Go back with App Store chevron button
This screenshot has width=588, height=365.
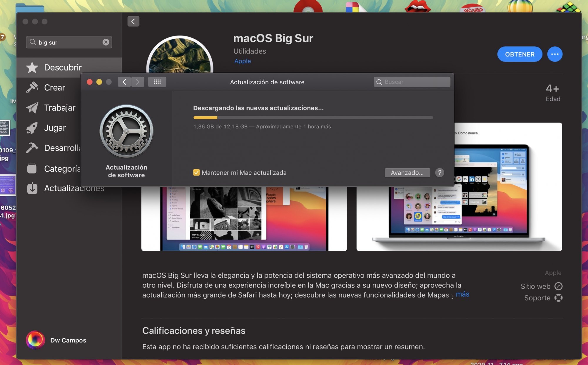tap(133, 21)
